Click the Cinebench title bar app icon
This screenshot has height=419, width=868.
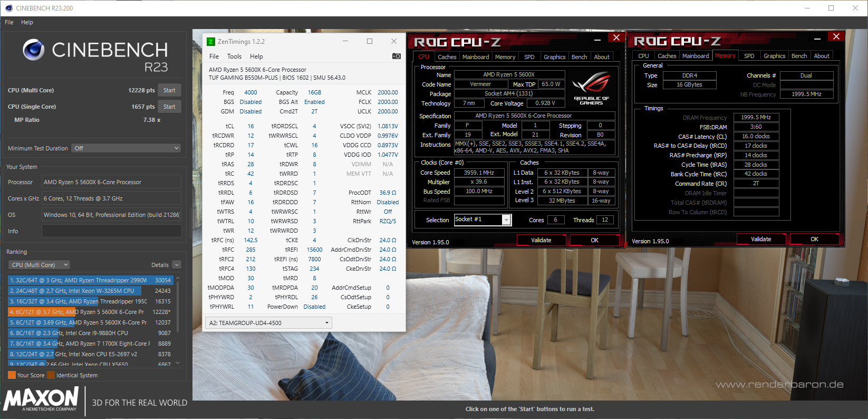pyautogui.click(x=8, y=8)
